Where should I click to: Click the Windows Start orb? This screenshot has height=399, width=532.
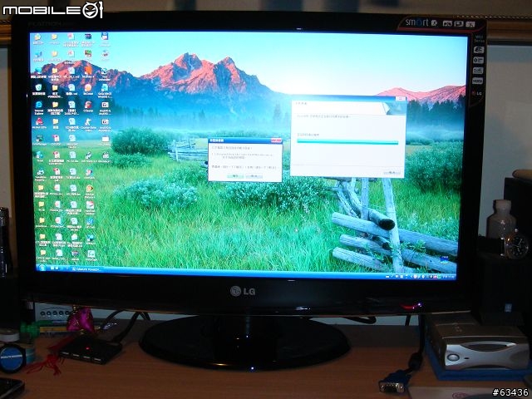click(42, 268)
